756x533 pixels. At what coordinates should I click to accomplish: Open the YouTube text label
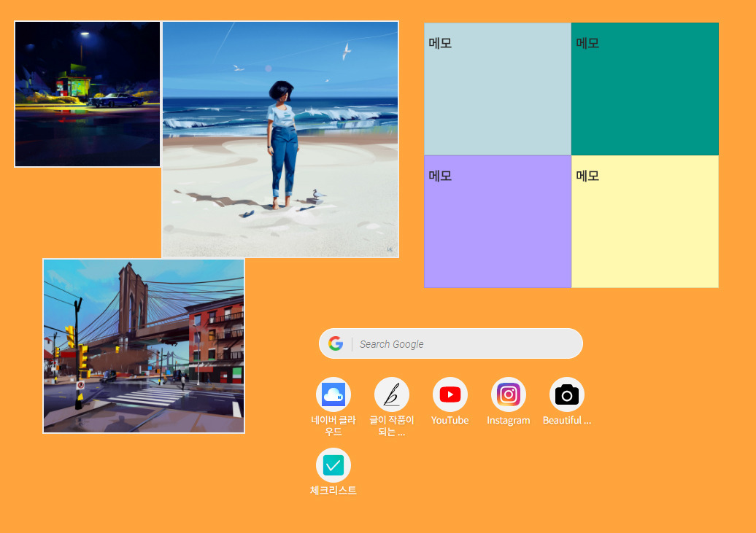pos(450,420)
